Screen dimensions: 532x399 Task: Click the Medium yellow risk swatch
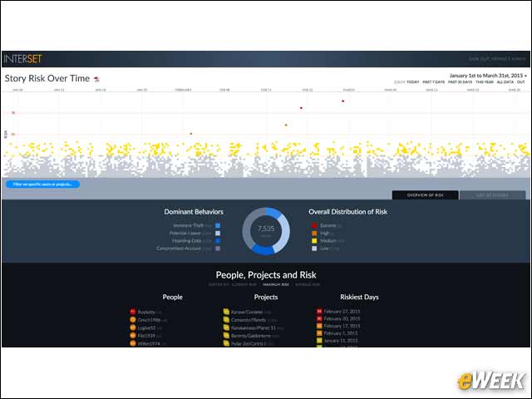point(314,241)
